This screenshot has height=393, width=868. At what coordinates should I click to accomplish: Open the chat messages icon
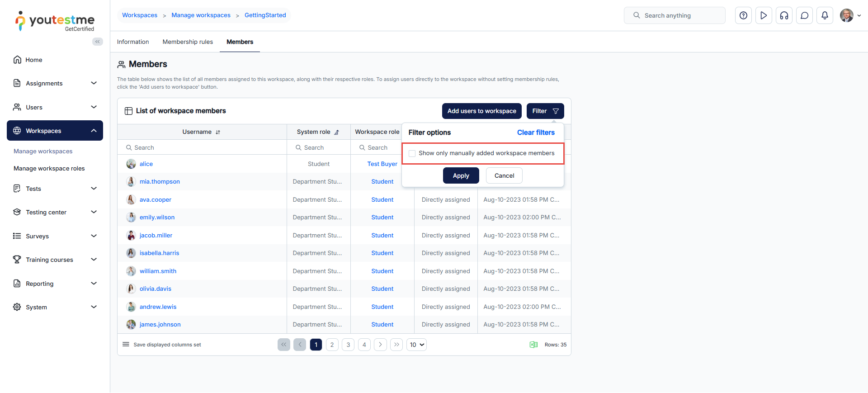(x=804, y=15)
